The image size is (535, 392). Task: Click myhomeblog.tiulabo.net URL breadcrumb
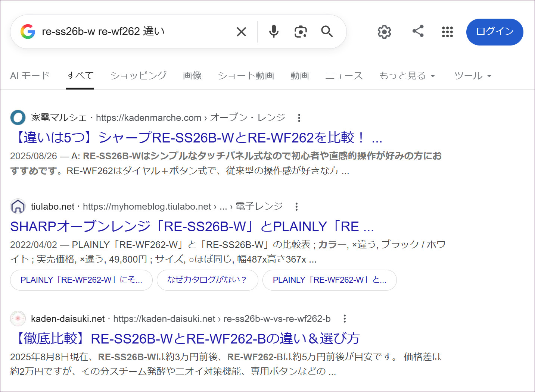click(183, 207)
